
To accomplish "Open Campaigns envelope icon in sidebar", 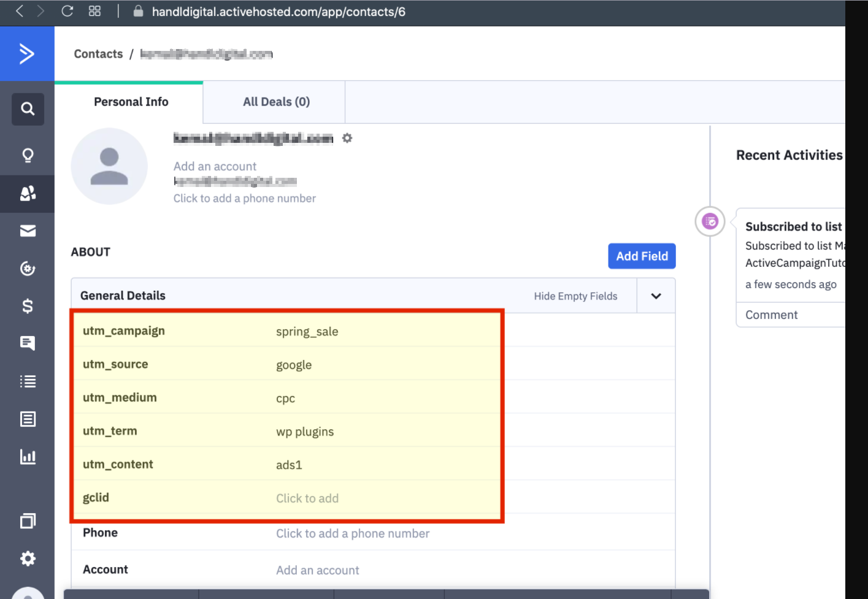I will click(28, 231).
